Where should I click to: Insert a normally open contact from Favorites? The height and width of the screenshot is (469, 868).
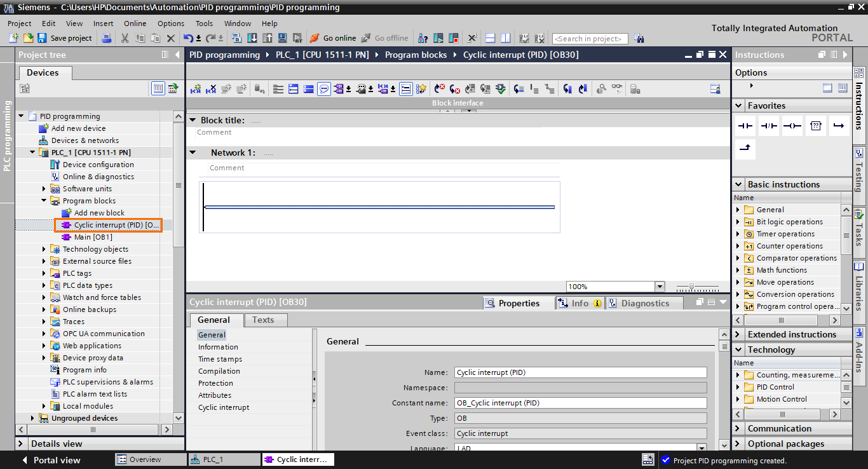(x=744, y=125)
